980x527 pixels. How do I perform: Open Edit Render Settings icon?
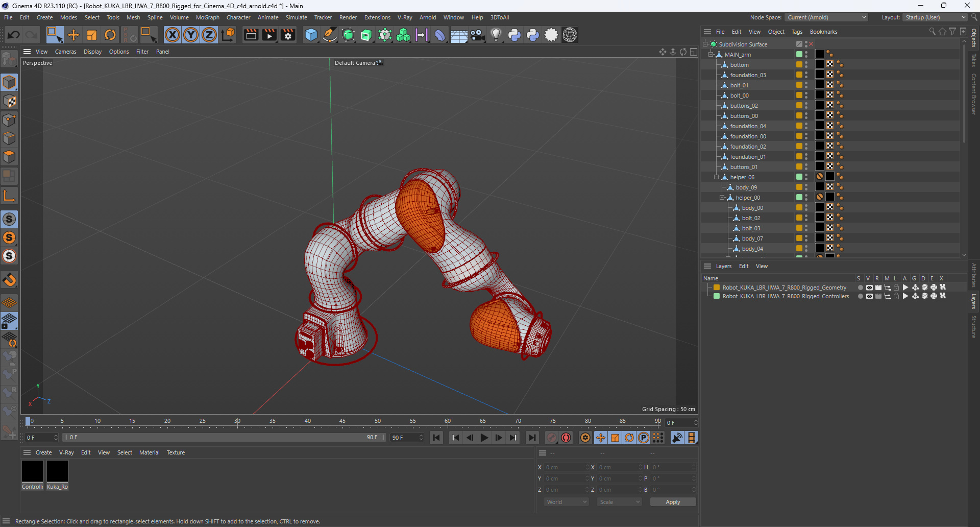288,35
